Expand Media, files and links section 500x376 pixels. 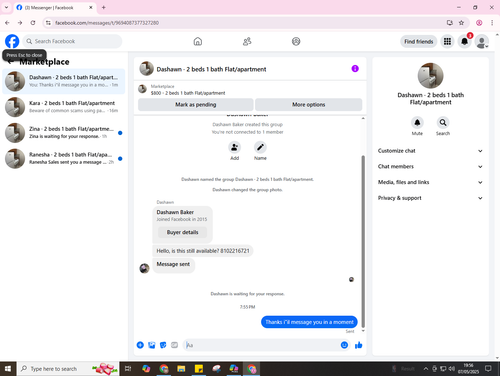point(430,182)
